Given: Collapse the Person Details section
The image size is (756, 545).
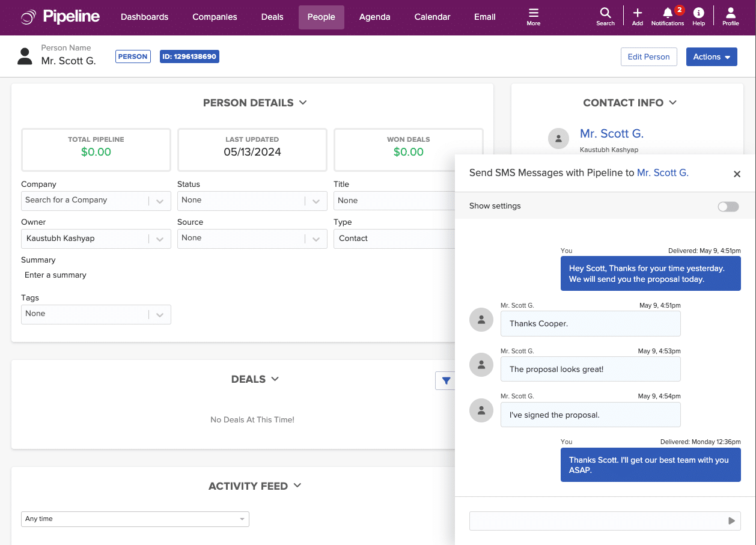Looking at the screenshot, I should [303, 103].
